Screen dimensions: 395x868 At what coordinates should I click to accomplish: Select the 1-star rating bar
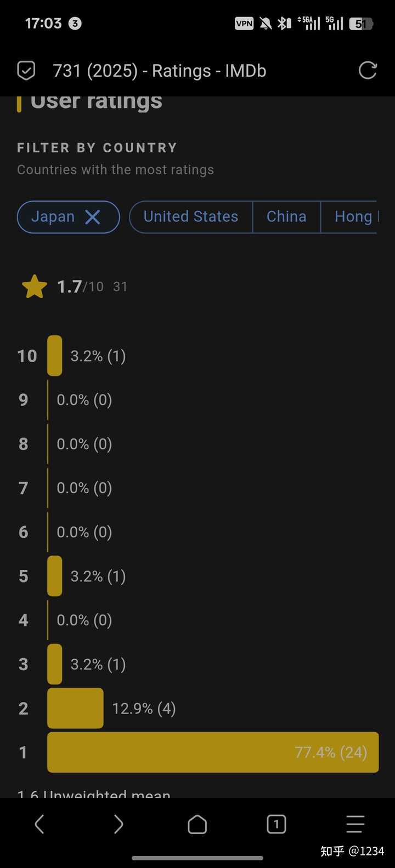point(213,752)
